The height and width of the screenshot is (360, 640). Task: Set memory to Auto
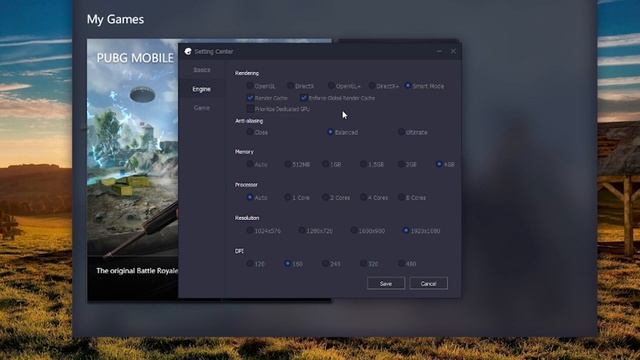coord(250,164)
